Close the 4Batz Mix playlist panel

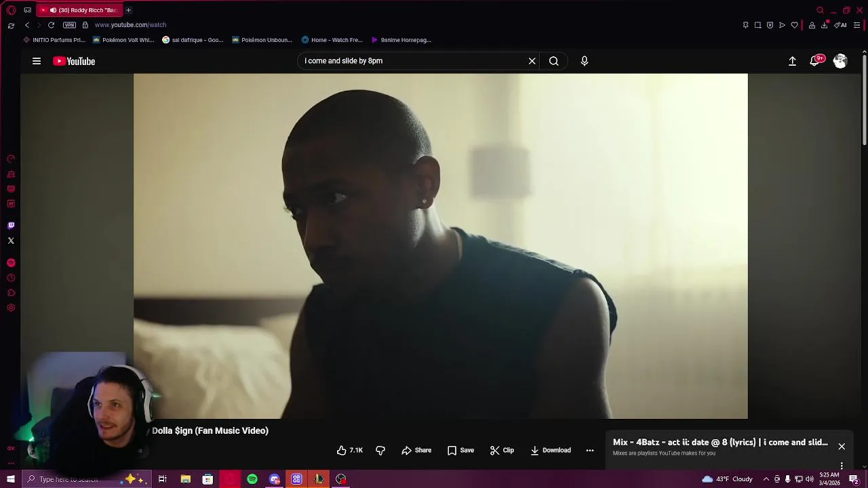tap(842, 447)
